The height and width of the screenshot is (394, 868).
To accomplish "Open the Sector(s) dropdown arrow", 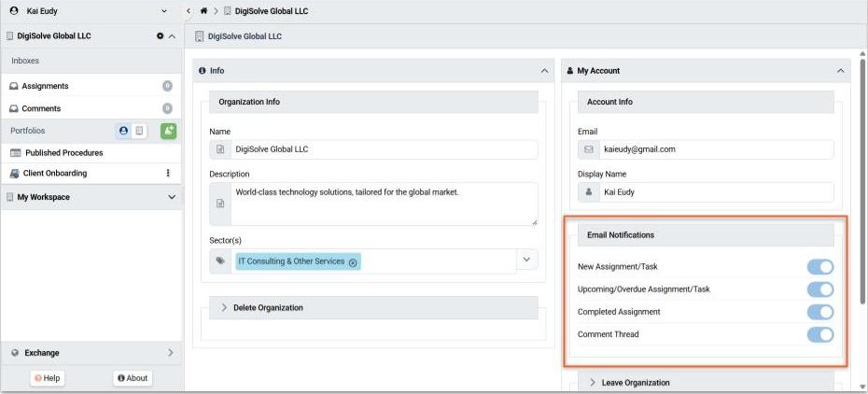I will [526, 260].
